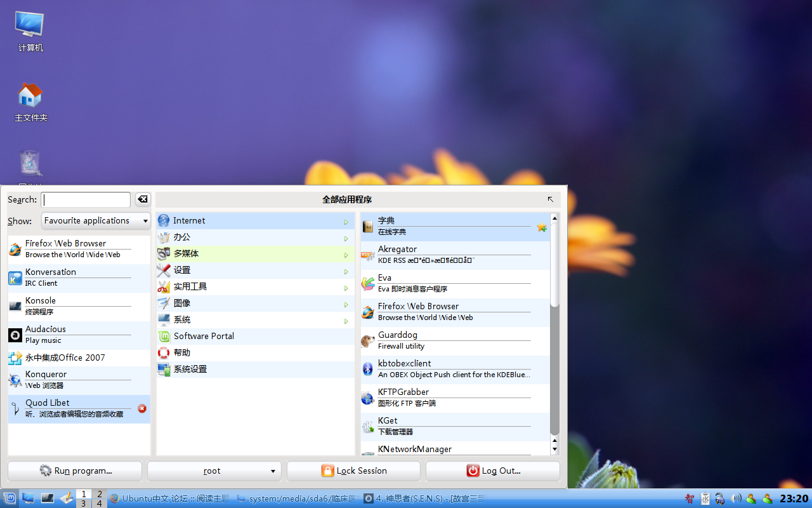This screenshot has width=812, height=508.
Task: Open the root user dropdown
Action: 214,471
